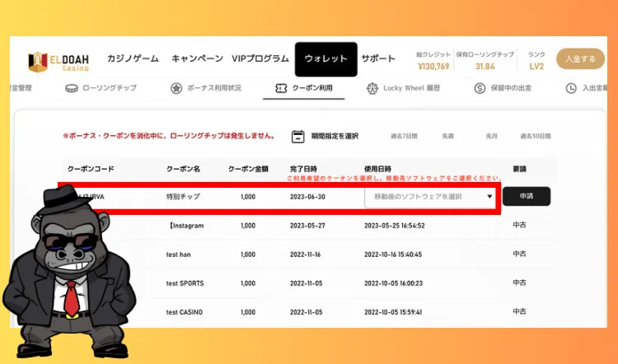The width and height of the screenshot is (618, 364).
Task: Open the サポート menu
Action: click(x=378, y=58)
